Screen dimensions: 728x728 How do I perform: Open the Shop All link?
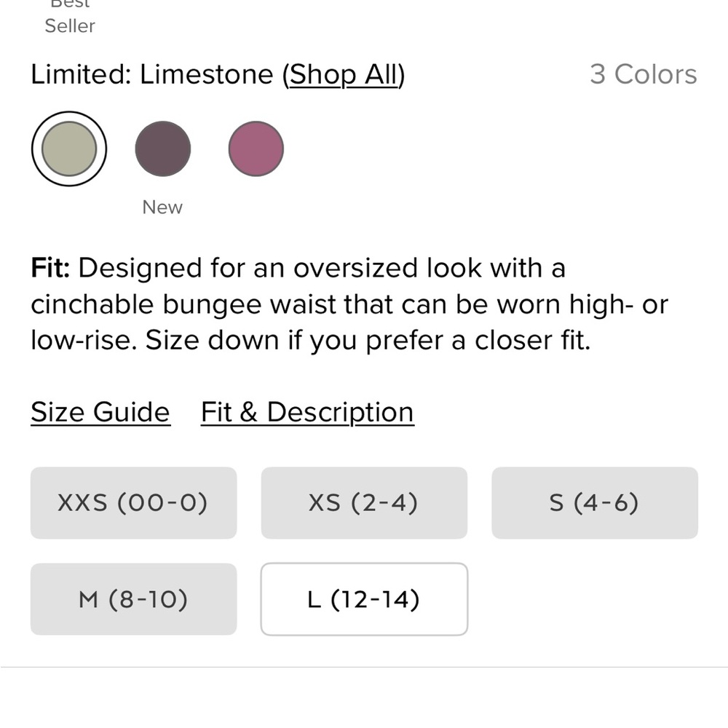click(344, 75)
